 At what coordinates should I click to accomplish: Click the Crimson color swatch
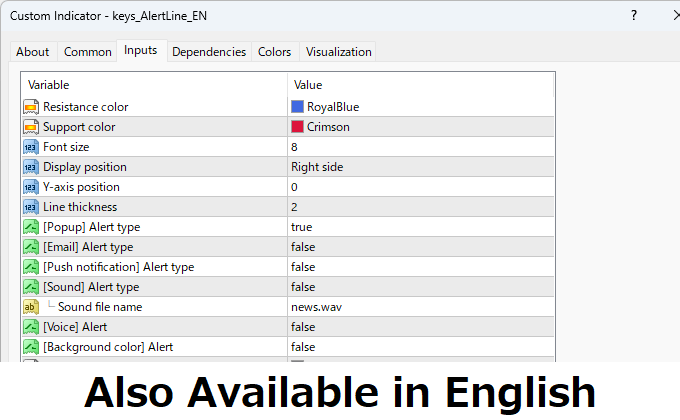point(297,127)
